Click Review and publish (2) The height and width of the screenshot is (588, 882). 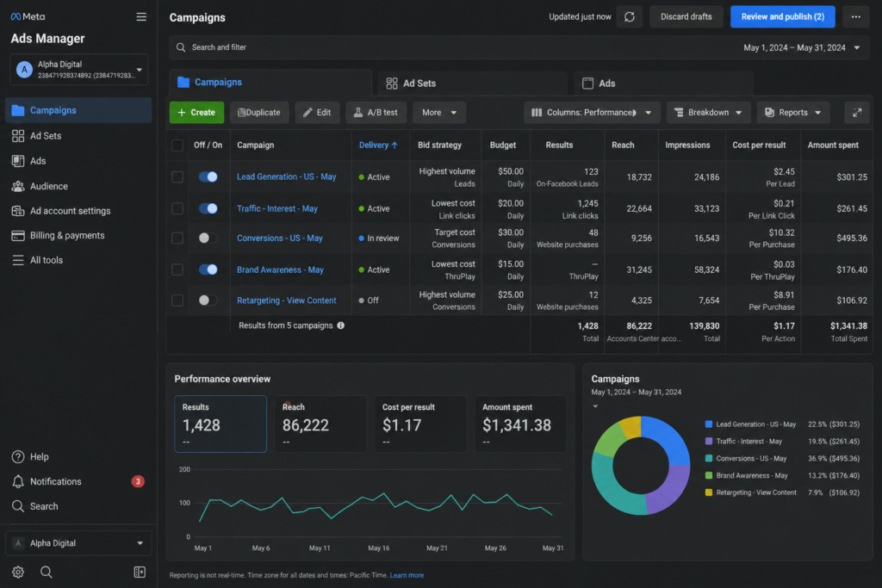tap(782, 17)
